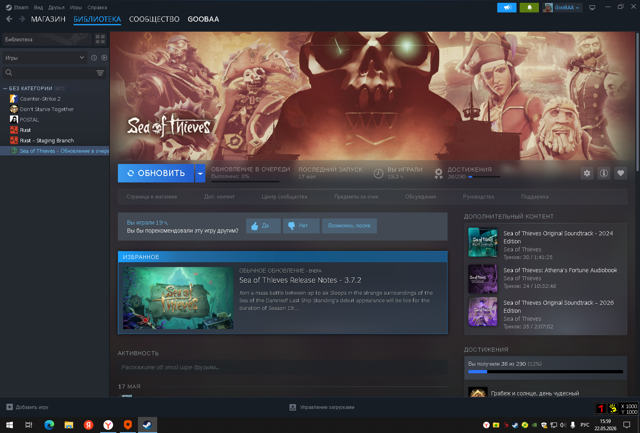
Task: Open Страница в магазине link
Action: click(x=152, y=197)
